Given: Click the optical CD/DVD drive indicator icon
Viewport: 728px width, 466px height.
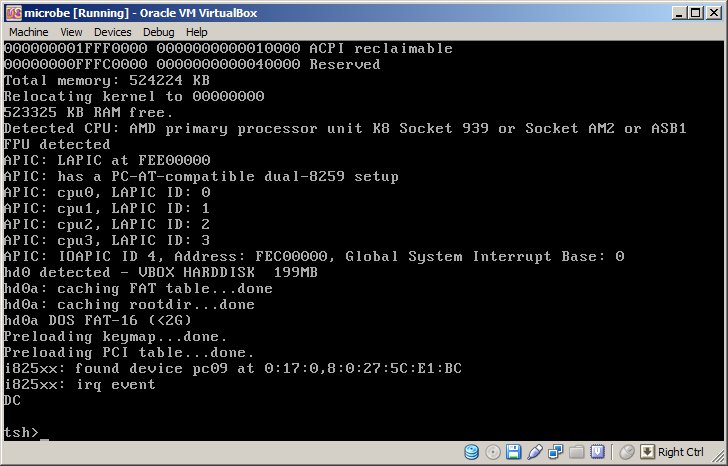Looking at the screenshot, I should pyautogui.click(x=493, y=452).
